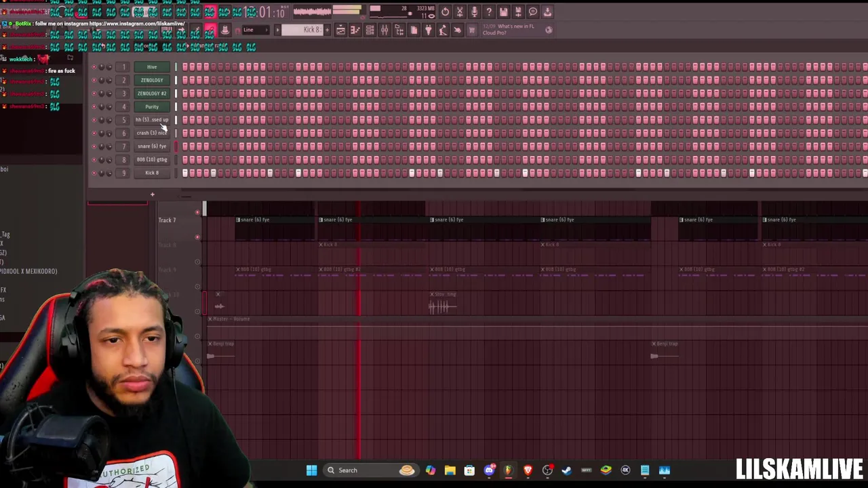The image size is (868, 488).
Task: Click the Stov_ting audio clip in playlist
Action: [443, 304]
